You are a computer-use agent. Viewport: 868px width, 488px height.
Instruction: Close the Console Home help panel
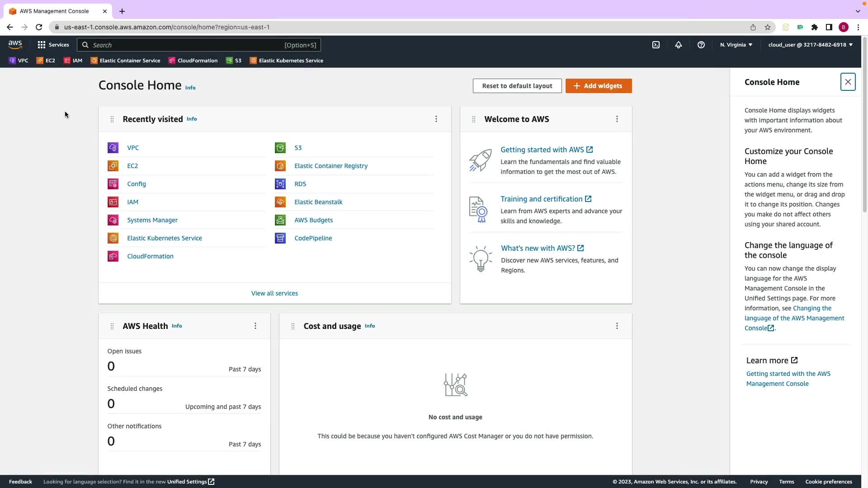click(x=848, y=82)
